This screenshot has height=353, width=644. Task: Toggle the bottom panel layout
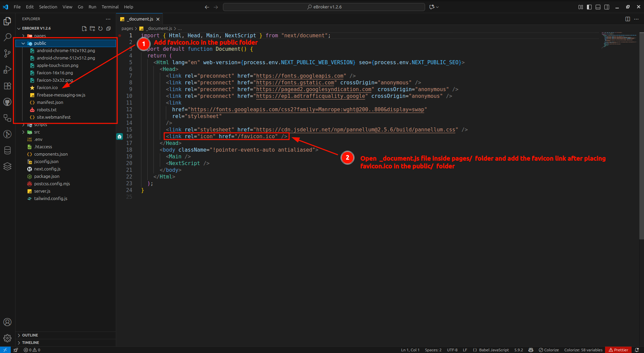598,7
